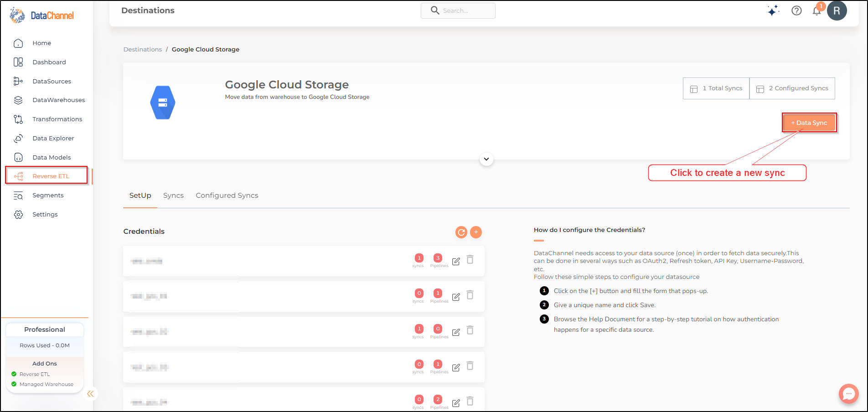This screenshot has height=412, width=868.
Task: Click the "Professional" plan label
Action: click(x=45, y=330)
